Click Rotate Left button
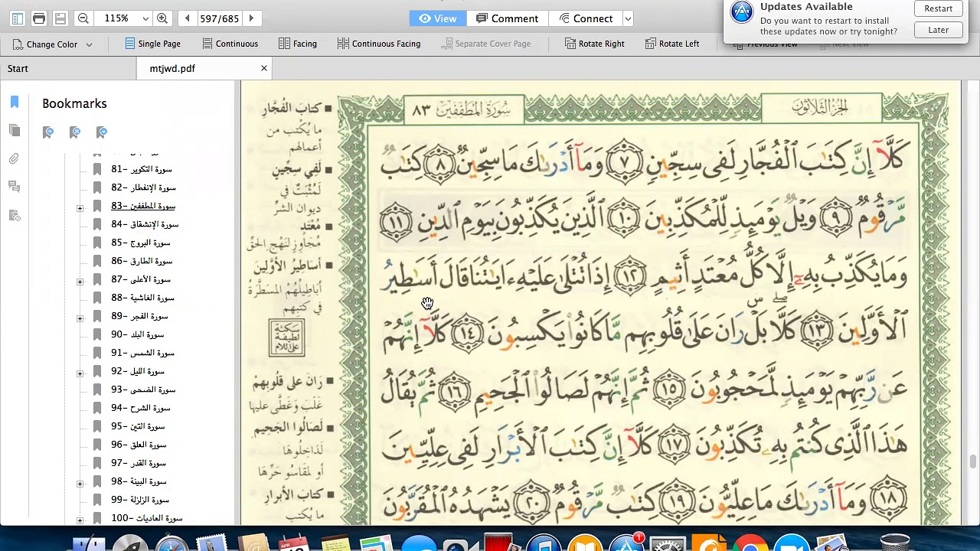 click(672, 44)
